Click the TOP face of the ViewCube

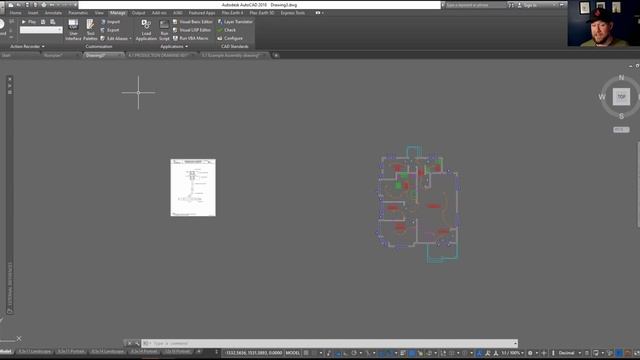click(x=621, y=97)
